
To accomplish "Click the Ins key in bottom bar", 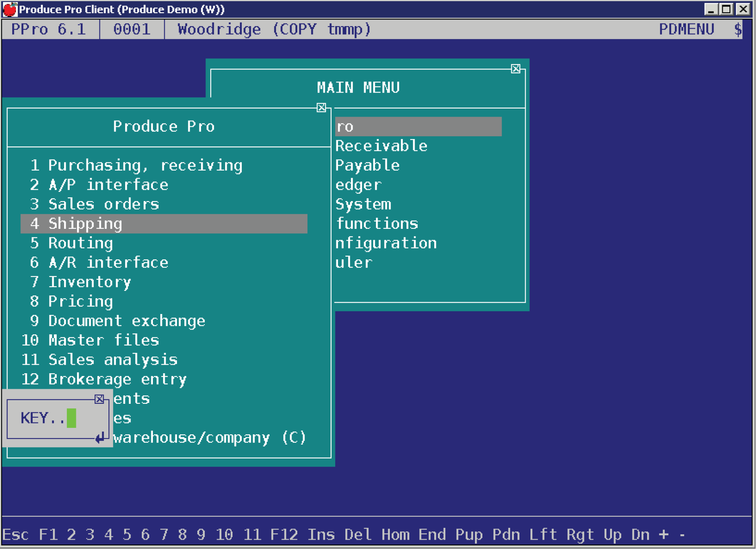I will (x=321, y=534).
